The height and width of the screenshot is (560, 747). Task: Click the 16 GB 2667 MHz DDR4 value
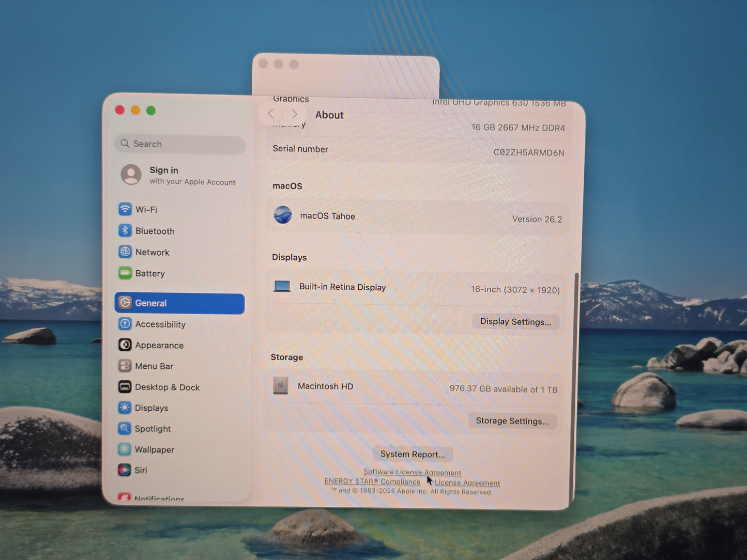[x=518, y=128]
